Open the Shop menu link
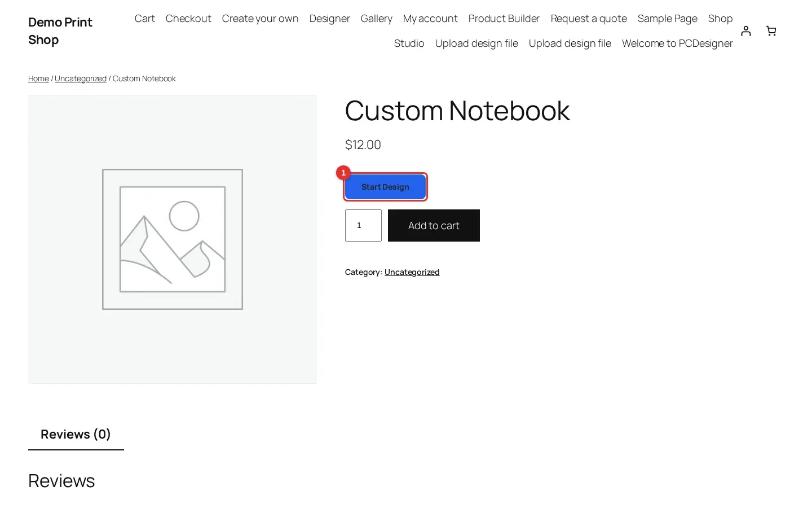Viewport: 812px width, 508px height. (720, 19)
